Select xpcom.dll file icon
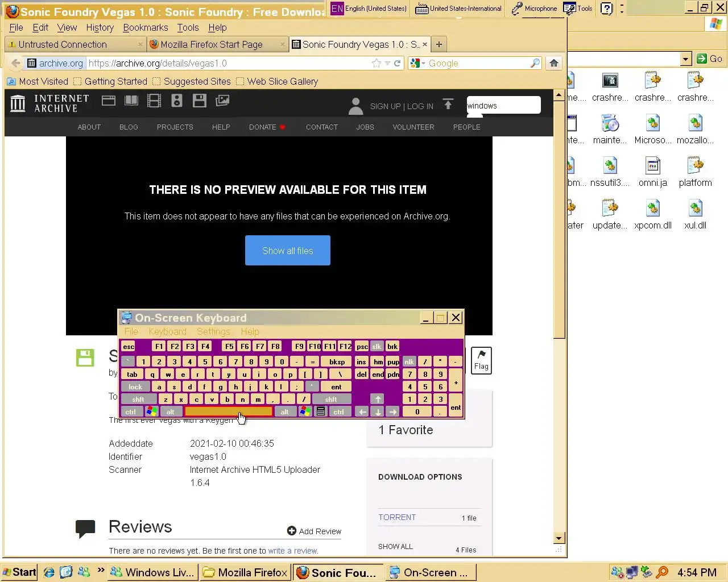This screenshot has width=728, height=582. (653, 209)
